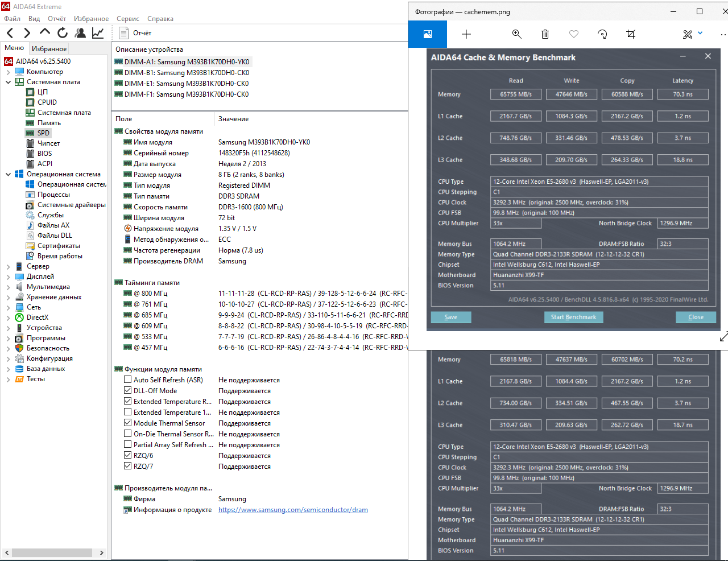The width and height of the screenshot is (728, 561).
Task: Click the forward arrow in AIDA64 toolbar
Action: coord(27,33)
